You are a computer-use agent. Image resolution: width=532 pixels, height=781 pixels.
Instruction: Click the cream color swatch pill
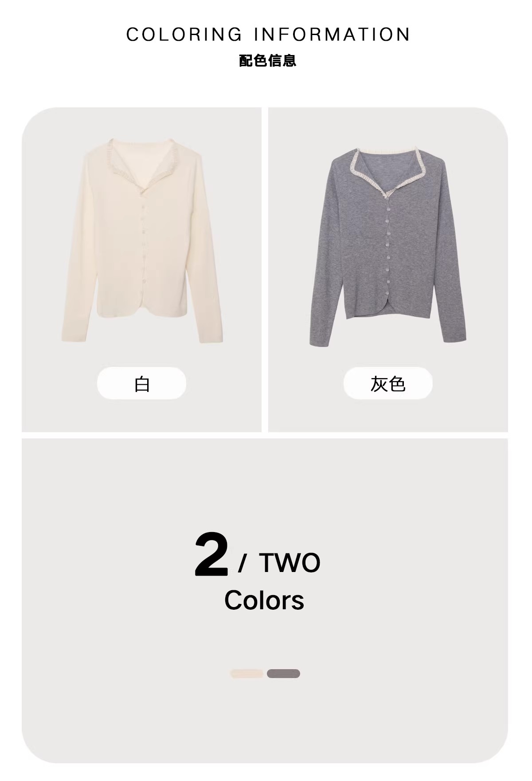click(x=247, y=674)
